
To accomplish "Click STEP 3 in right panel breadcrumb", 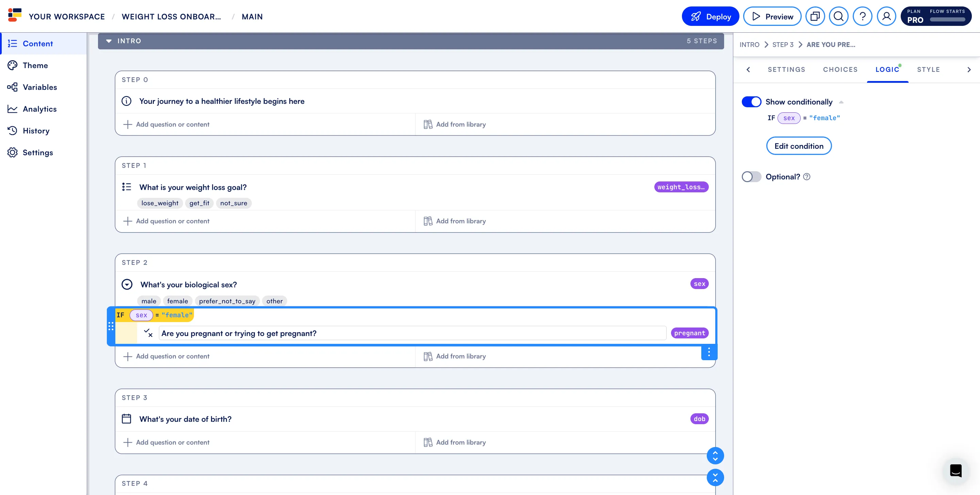I will [x=783, y=45].
